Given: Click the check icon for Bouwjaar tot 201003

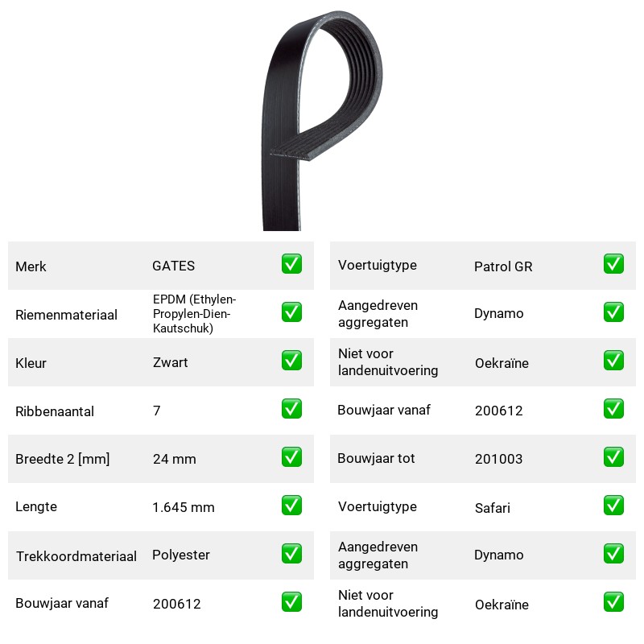Looking at the screenshot, I should [x=613, y=457].
